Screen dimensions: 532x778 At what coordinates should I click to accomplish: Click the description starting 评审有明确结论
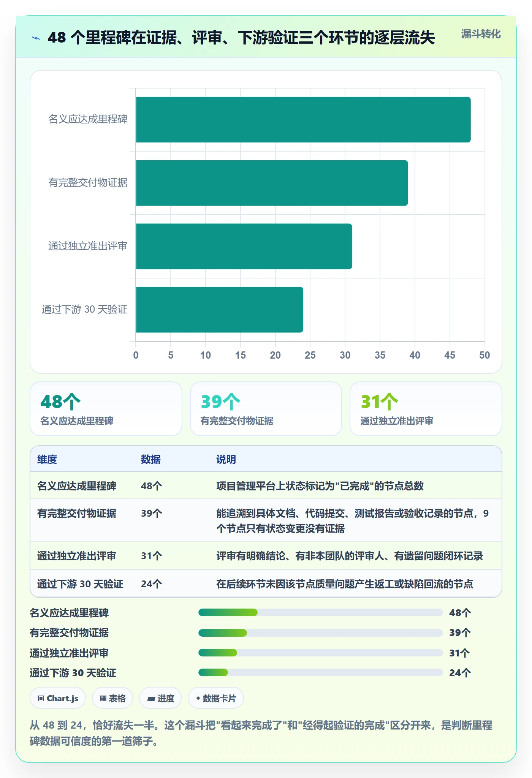tap(350, 556)
